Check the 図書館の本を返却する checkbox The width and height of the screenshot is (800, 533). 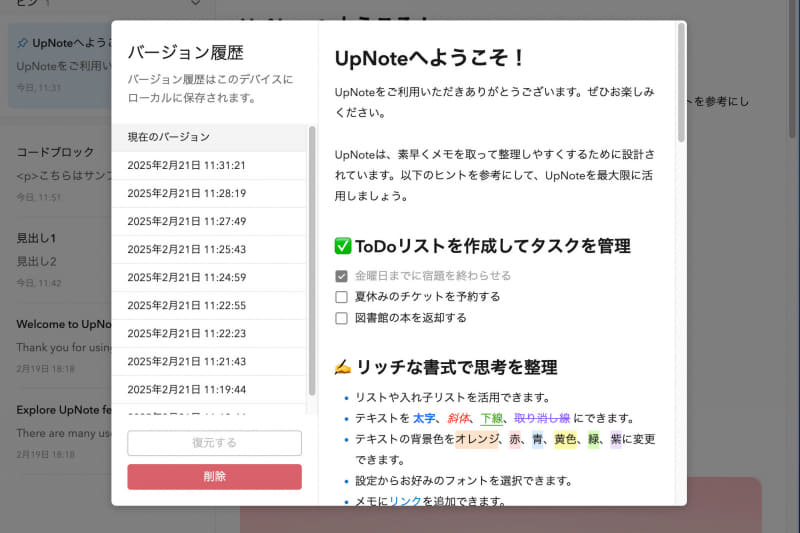(x=341, y=318)
